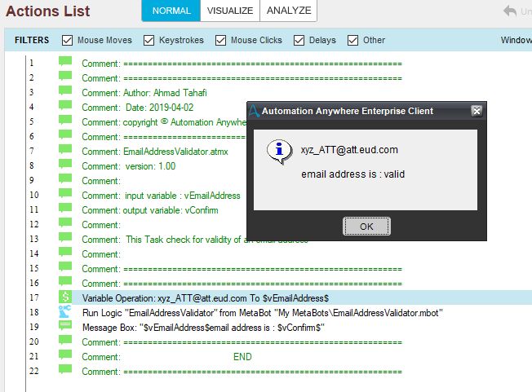Select the Date: 2019-04-02 comment
The width and height of the screenshot is (532, 392).
137,108
